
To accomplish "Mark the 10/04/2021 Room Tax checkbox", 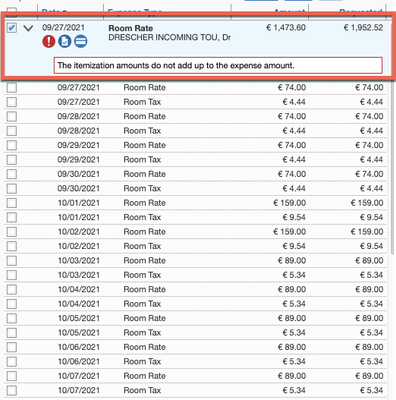I will [12, 304].
